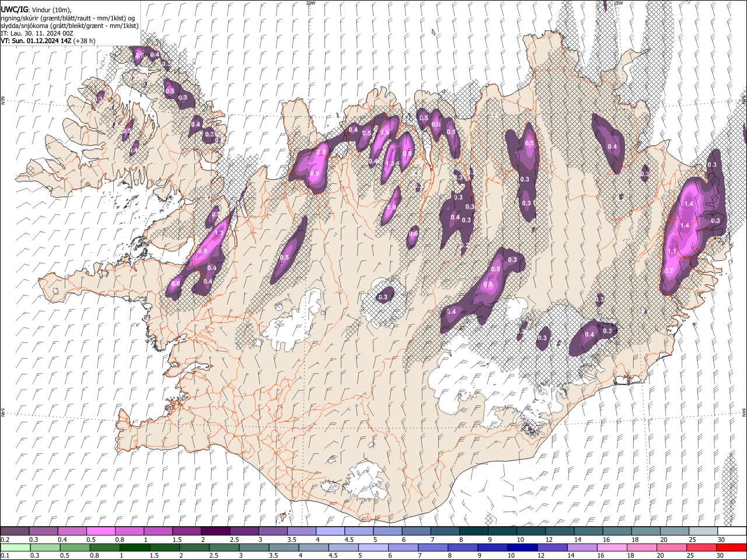Click the white swatch labeled 30 in top legend row
The image size is (747, 560).
(732, 531)
